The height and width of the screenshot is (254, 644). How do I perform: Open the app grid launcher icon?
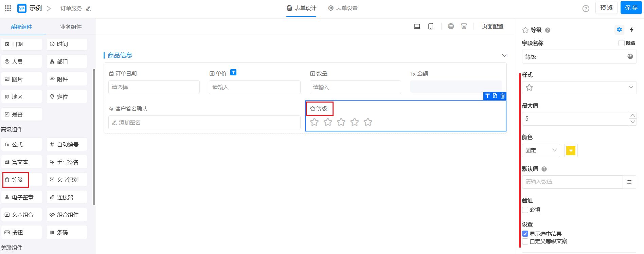8,8
